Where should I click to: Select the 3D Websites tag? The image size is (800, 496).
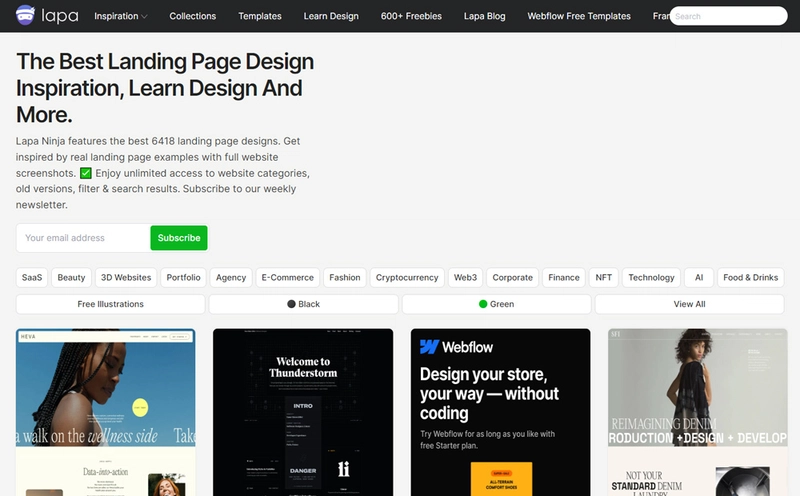(126, 278)
